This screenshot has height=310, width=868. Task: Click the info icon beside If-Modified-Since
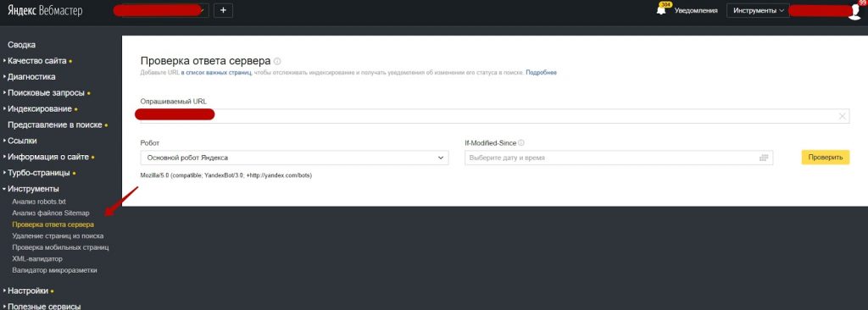click(x=521, y=143)
